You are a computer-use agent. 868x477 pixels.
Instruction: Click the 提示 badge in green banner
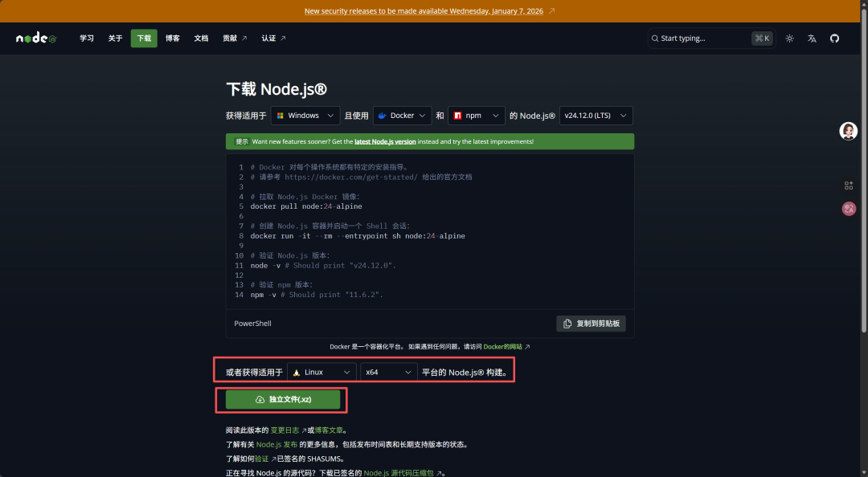[x=242, y=141]
